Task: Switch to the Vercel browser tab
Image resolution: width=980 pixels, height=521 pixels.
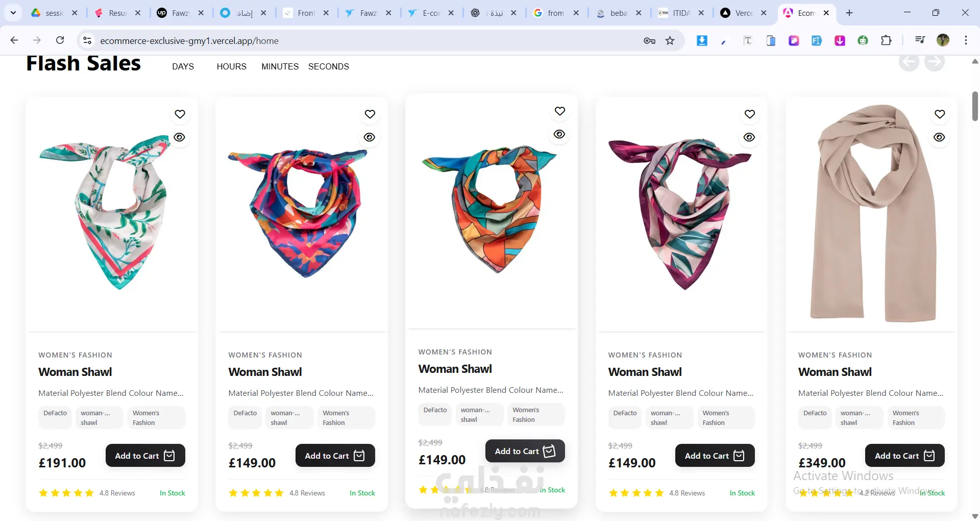Action: (x=743, y=13)
